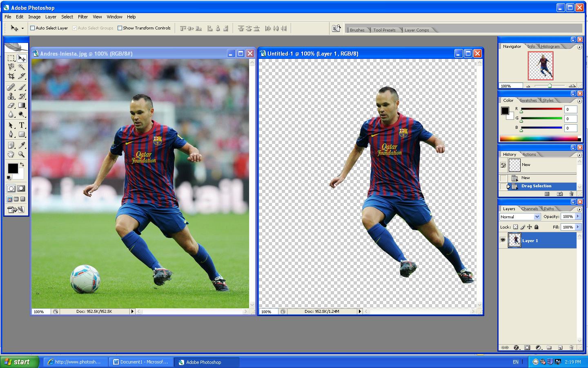Switch to the Histogram tab
Screen dimensions: 588x368
(x=550, y=46)
